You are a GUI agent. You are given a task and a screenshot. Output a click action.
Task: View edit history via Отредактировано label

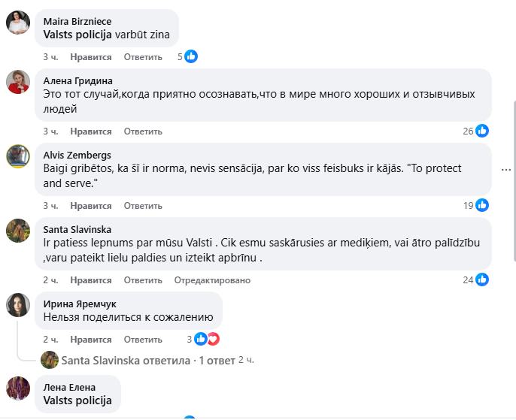212,280
